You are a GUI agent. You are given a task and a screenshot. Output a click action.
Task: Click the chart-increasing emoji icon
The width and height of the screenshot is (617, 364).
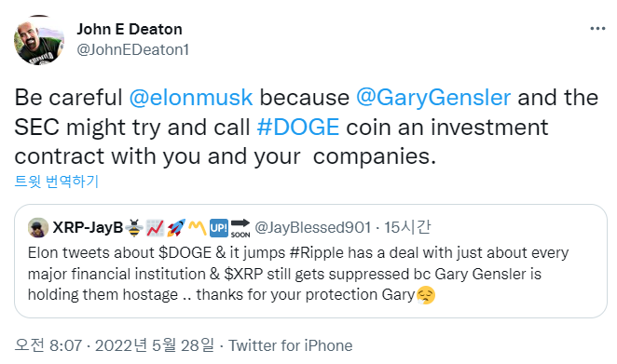[155, 228]
